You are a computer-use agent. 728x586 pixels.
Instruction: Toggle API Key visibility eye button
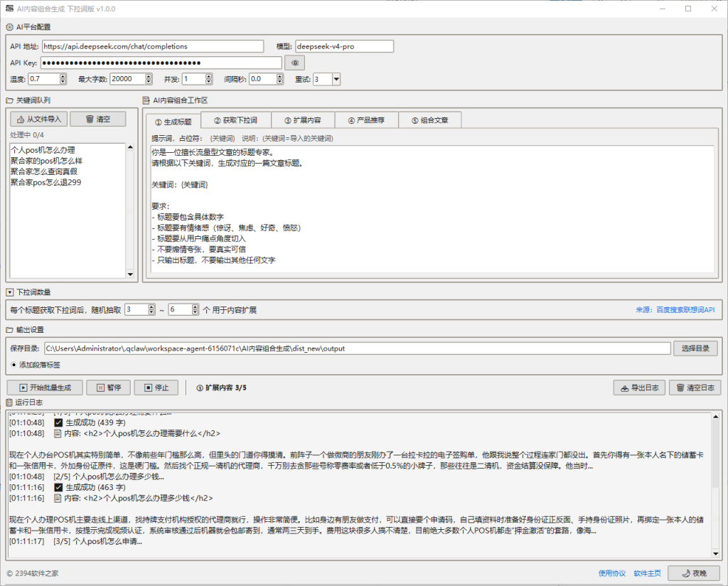click(x=294, y=63)
